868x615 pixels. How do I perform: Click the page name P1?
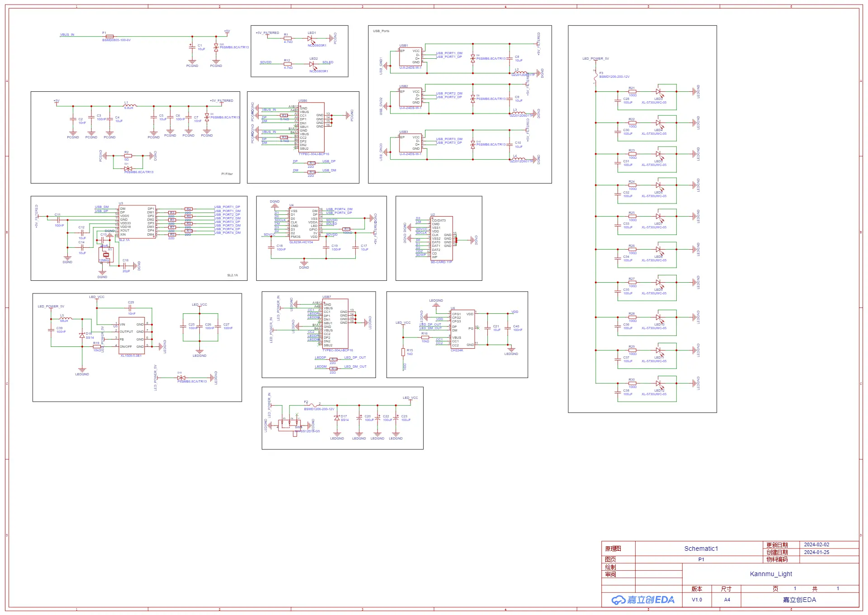[701, 560]
